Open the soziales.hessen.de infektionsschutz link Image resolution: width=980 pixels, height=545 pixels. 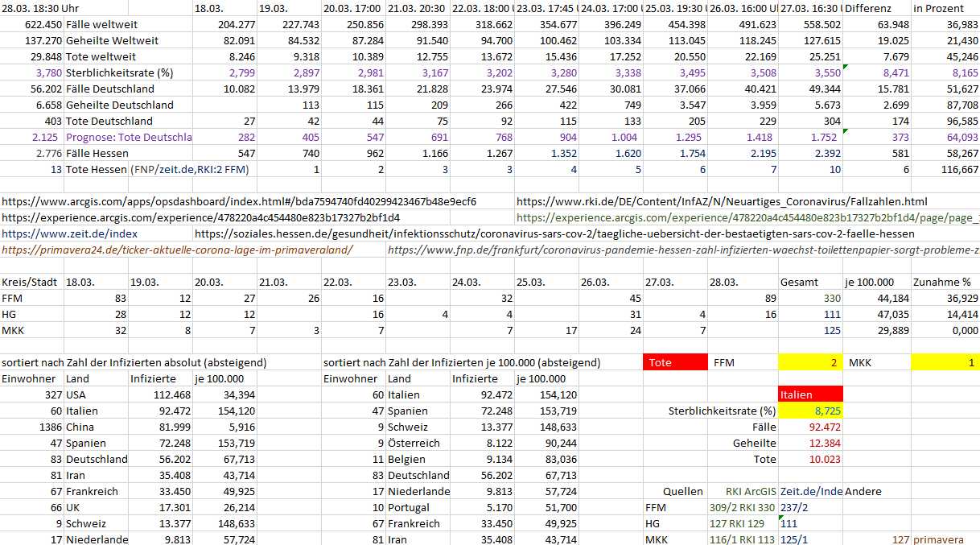[x=554, y=233]
